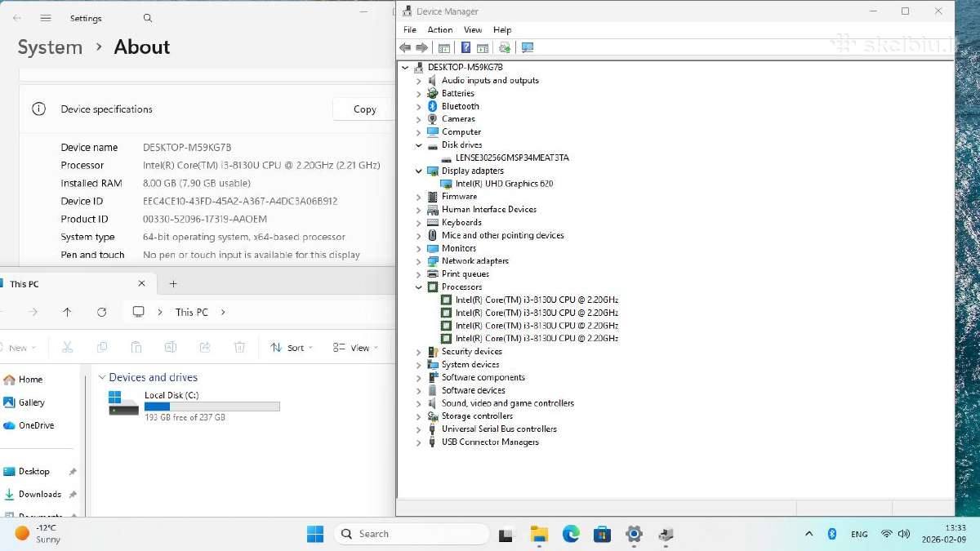Open Microsoft Edge from the taskbar
Image resolution: width=980 pixels, height=551 pixels.
(571, 534)
